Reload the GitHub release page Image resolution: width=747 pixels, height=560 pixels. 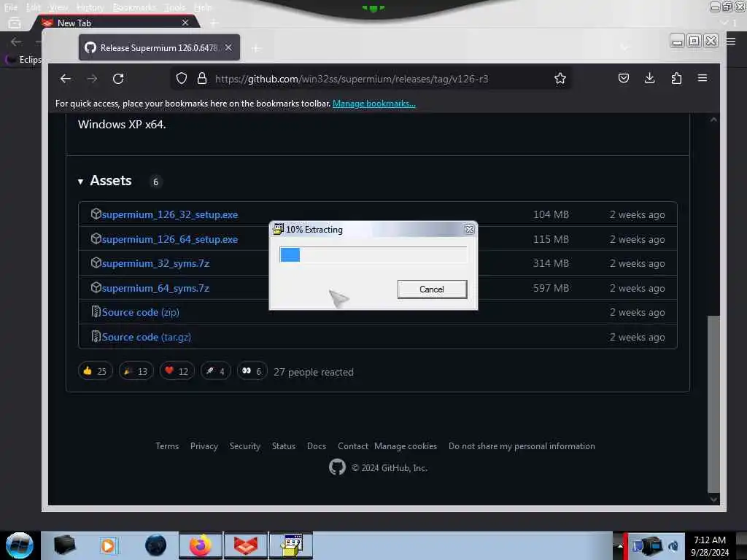pyautogui.click(x=118, y=79)
